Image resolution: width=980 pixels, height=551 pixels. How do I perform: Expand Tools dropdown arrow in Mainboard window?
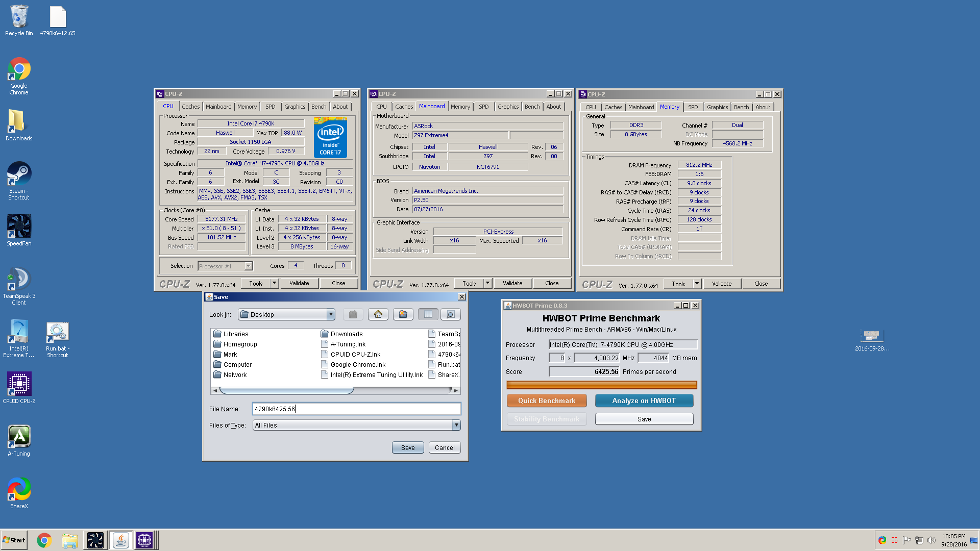(487, 283)
